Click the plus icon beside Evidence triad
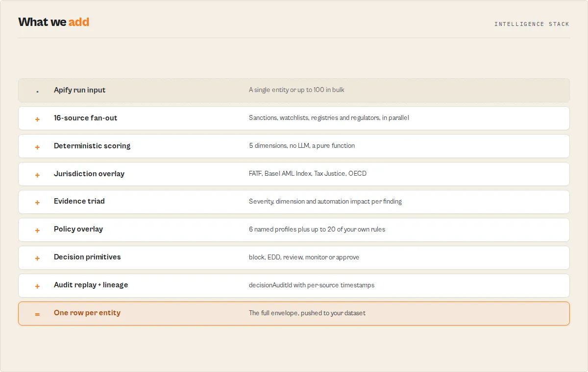 (37, 202)
